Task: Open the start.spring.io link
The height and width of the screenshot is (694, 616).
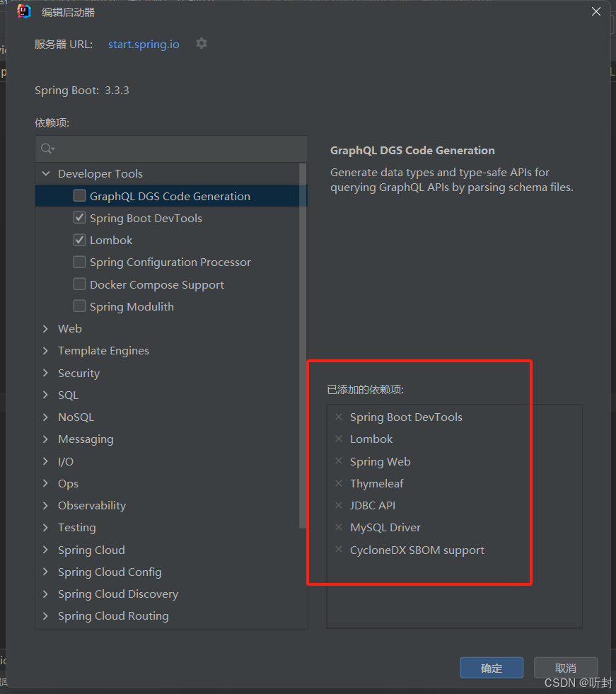Action: 144,45
